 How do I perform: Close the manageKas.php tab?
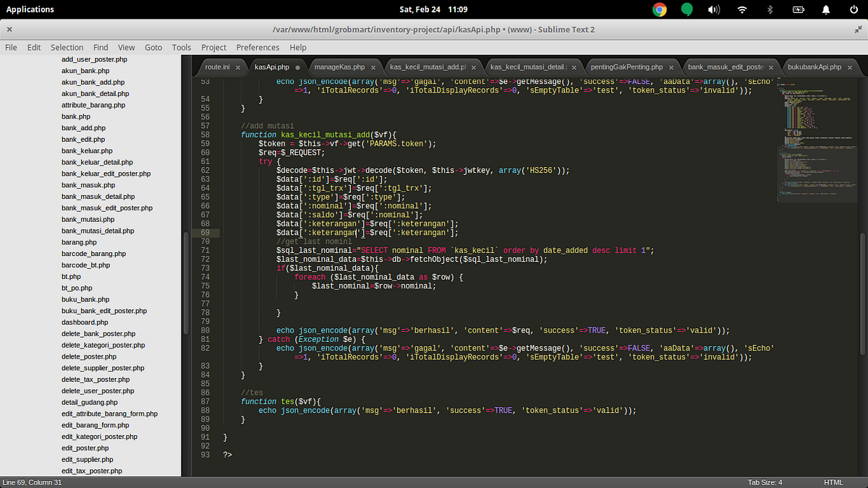click(373, 67)
